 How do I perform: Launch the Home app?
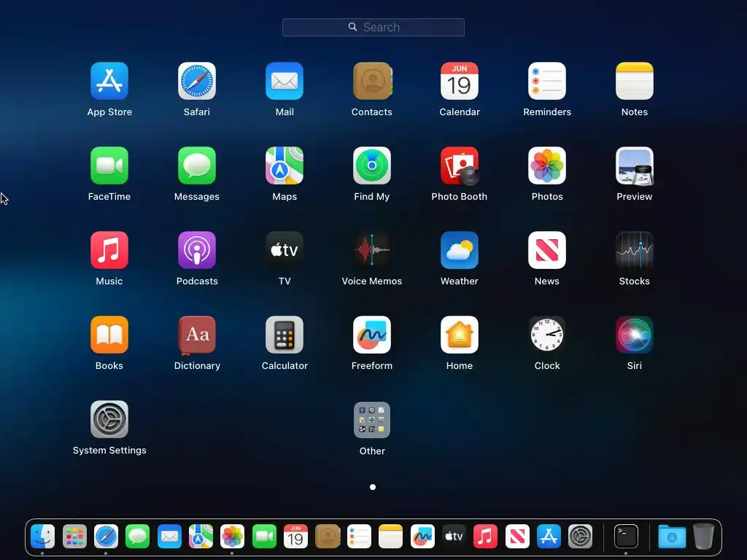point(460,335)
